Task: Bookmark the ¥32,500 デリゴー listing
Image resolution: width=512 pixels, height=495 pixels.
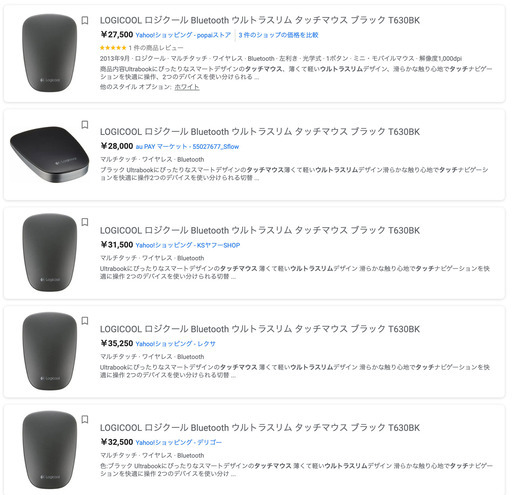Action: tap(85, 419)
